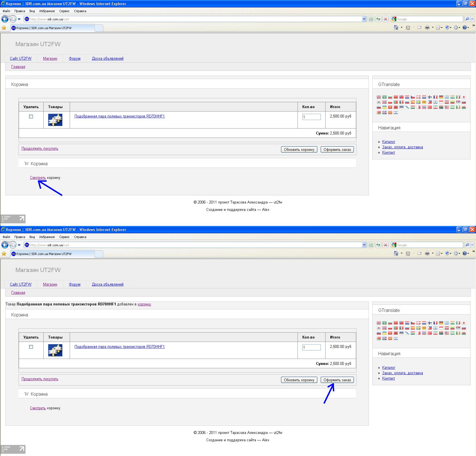Open Favorites star in the upper browser window
The image size is (476, 456).
click(4, 28)
